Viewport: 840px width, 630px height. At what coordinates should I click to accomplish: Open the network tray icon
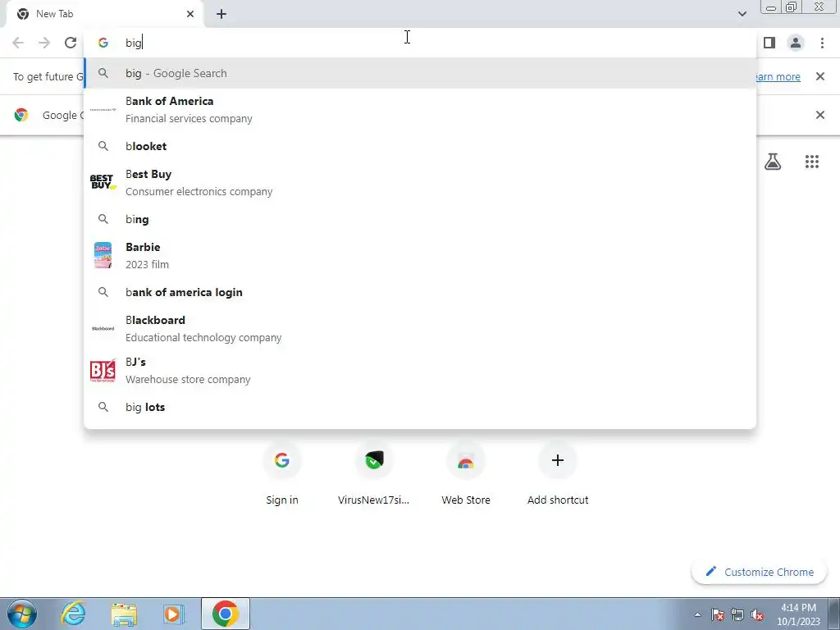tap(737, 614)
